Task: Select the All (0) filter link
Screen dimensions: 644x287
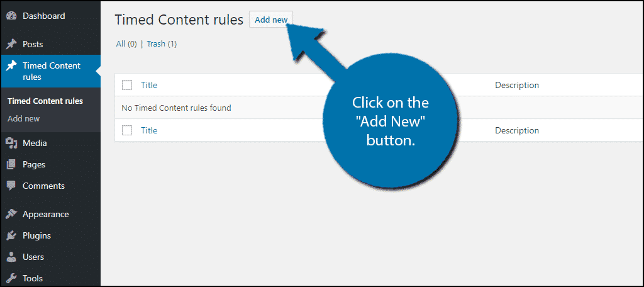Action: (x=126, y=43)
